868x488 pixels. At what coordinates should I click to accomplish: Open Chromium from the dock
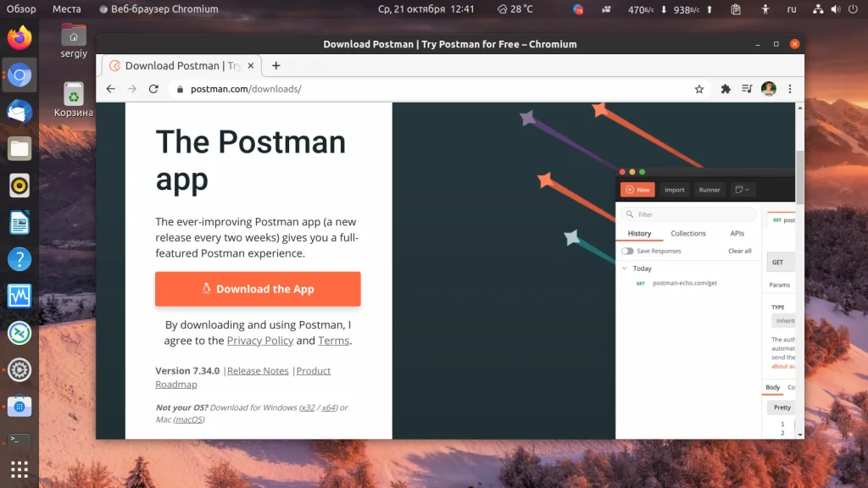click(19, 75)
